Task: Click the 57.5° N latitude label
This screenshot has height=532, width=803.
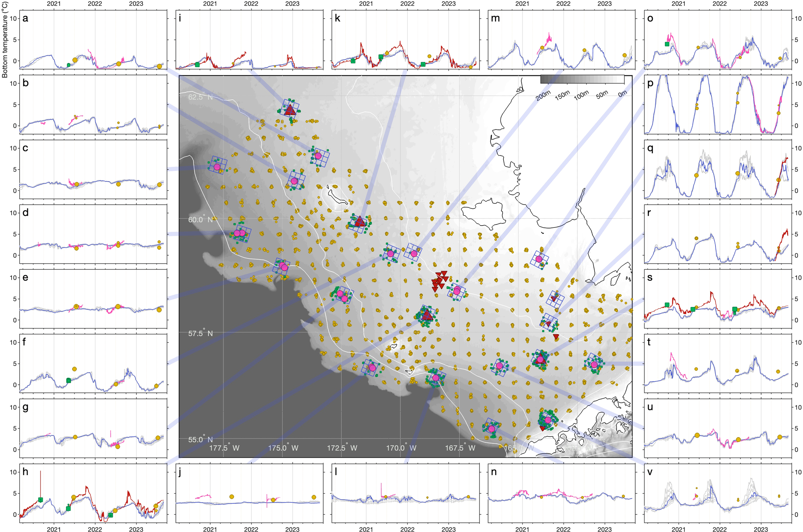Action: (200, 333)
